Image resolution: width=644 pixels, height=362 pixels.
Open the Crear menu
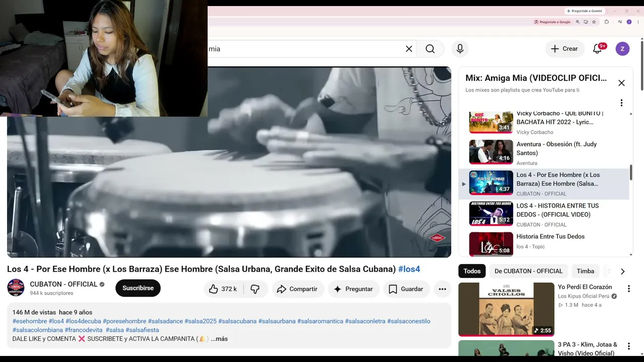point(565,49)
